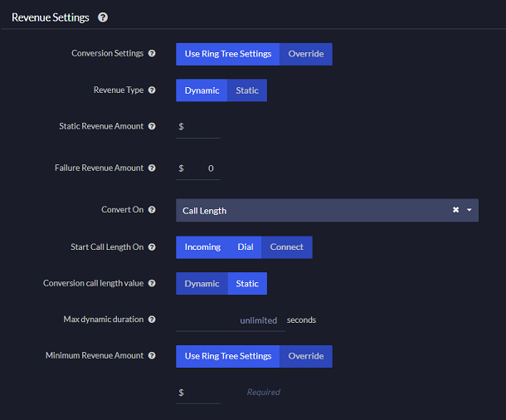
Task: Choose Override for Minimum Revenue Amount
Action: pos(306,356)
